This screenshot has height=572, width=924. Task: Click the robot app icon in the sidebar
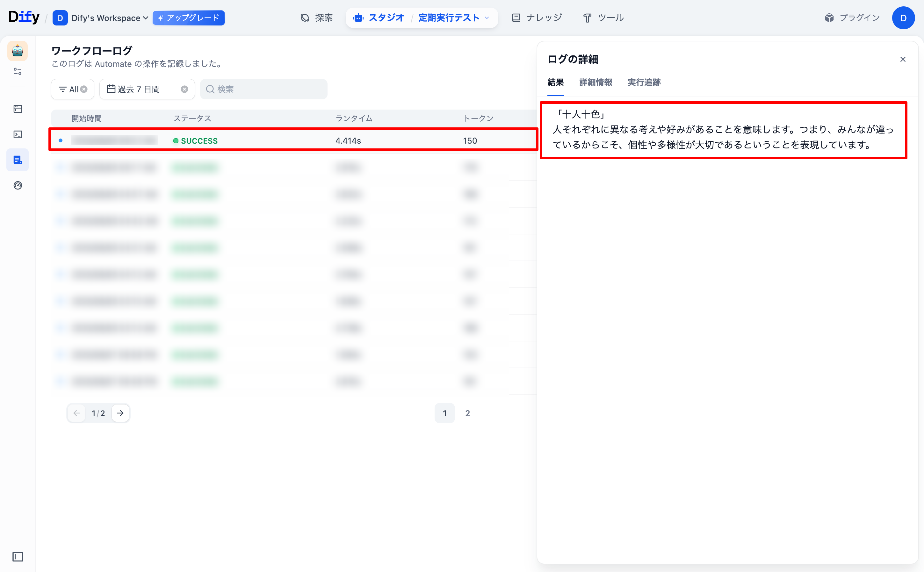[18, 51]
